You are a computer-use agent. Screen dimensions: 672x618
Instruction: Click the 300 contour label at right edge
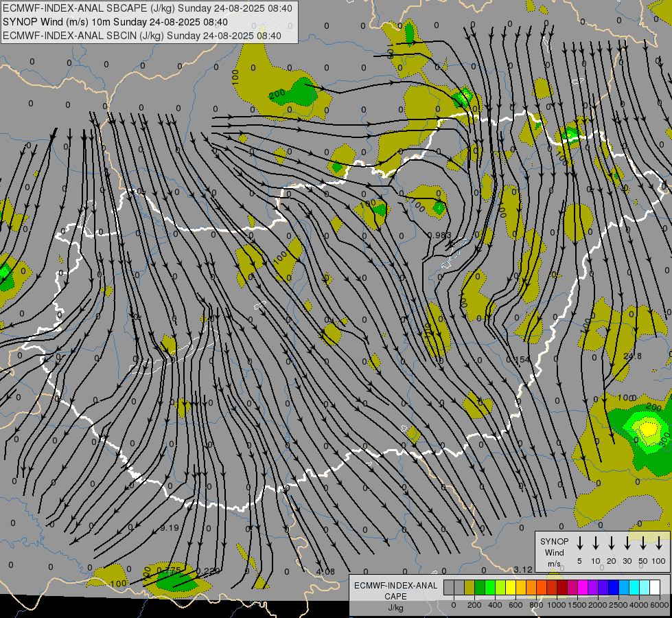click(664, 440)
